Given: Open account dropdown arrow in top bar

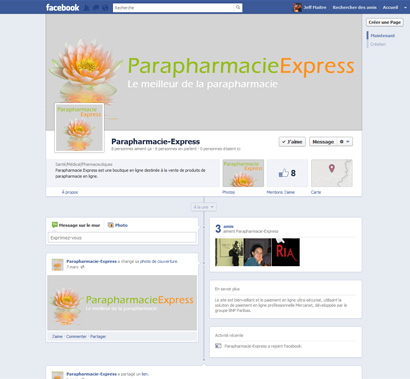Looking at the screenshot, I should click(x=405, y=7).
